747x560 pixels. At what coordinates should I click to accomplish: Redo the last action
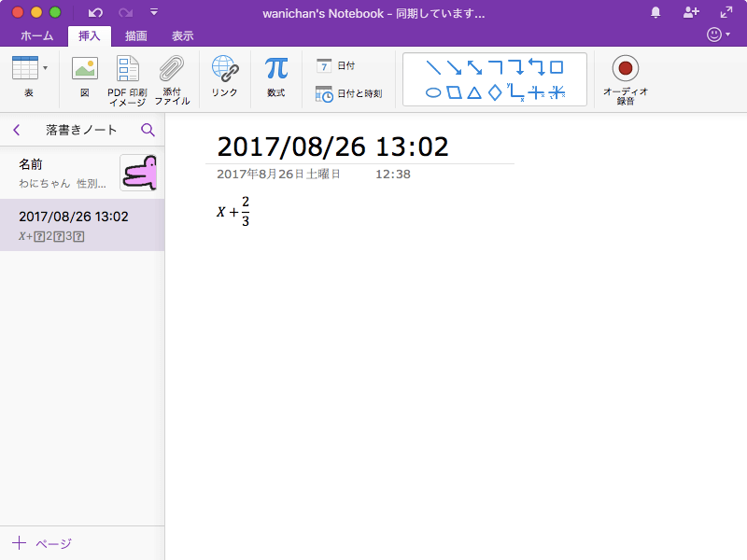(x=126, y=13)
